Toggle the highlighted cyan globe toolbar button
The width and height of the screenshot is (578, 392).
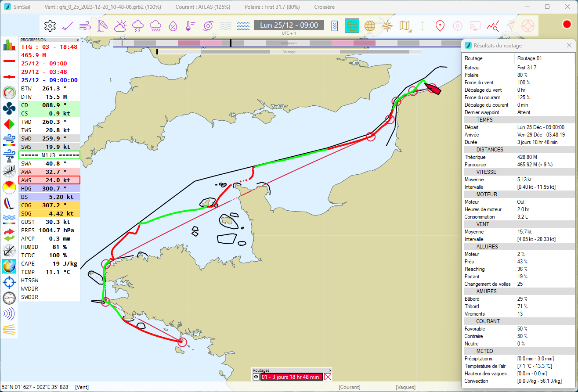tap(352, 26)
